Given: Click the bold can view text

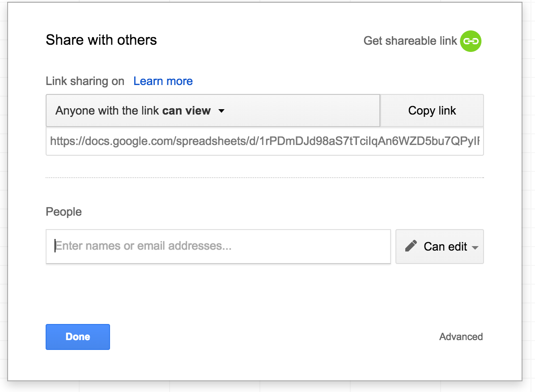Looking at the screenshot, I should point(186,111).
